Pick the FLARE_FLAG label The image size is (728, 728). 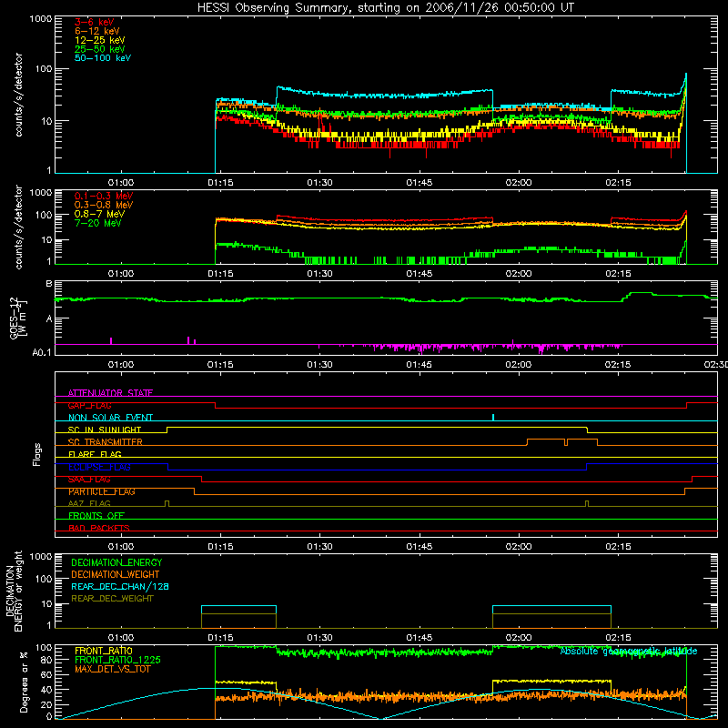click(95, 454)
